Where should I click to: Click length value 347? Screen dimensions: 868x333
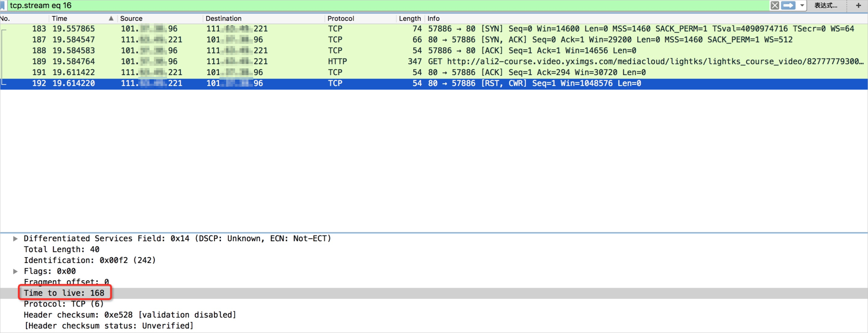415,62
